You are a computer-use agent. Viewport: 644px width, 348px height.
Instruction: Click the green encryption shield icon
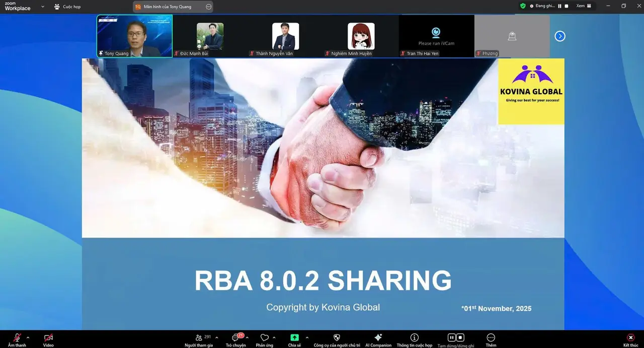(523, 6)
